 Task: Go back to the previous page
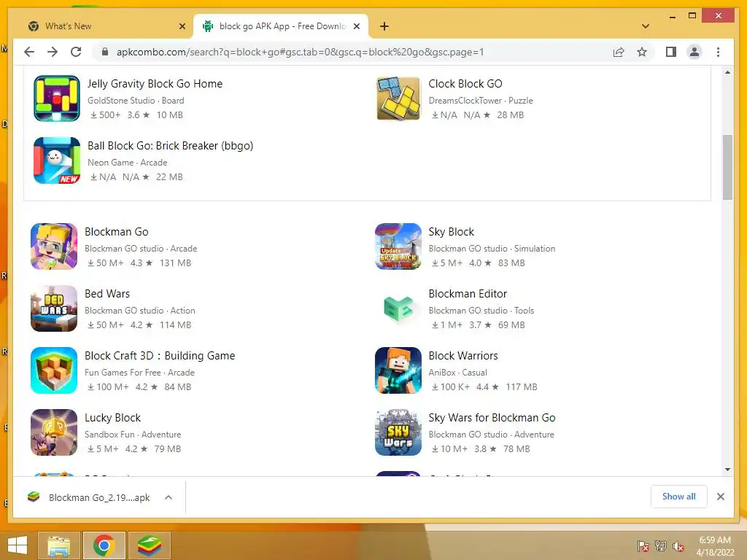29,52
